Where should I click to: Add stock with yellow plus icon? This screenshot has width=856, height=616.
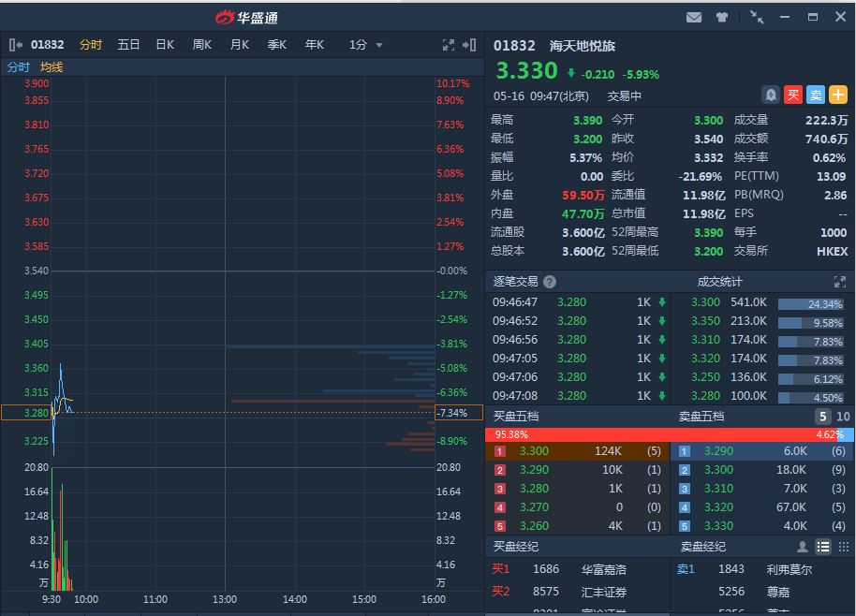(x=837, y=95)
